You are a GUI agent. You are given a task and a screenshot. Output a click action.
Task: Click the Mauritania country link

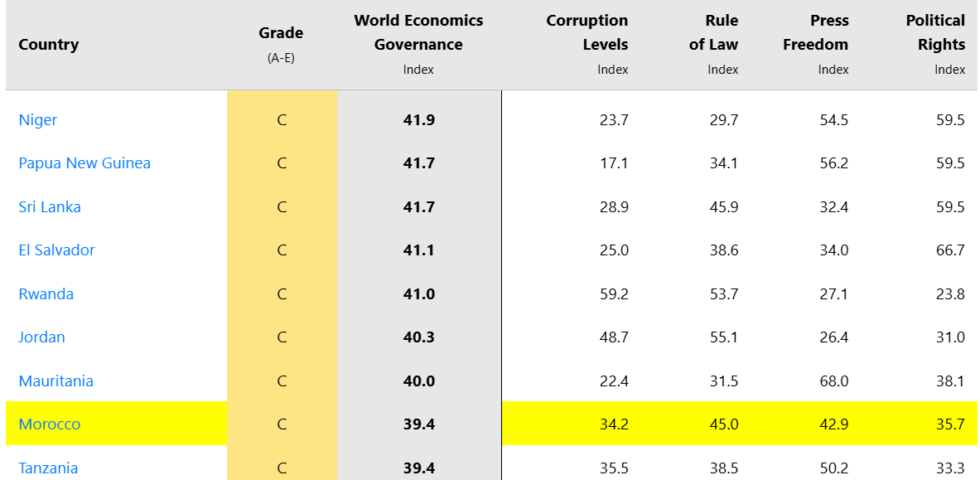(x=56, y=381)
